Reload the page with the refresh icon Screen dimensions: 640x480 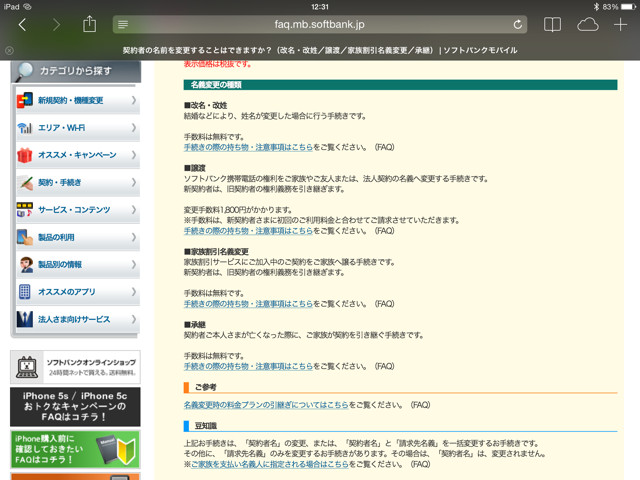click(x=518, y=24)
